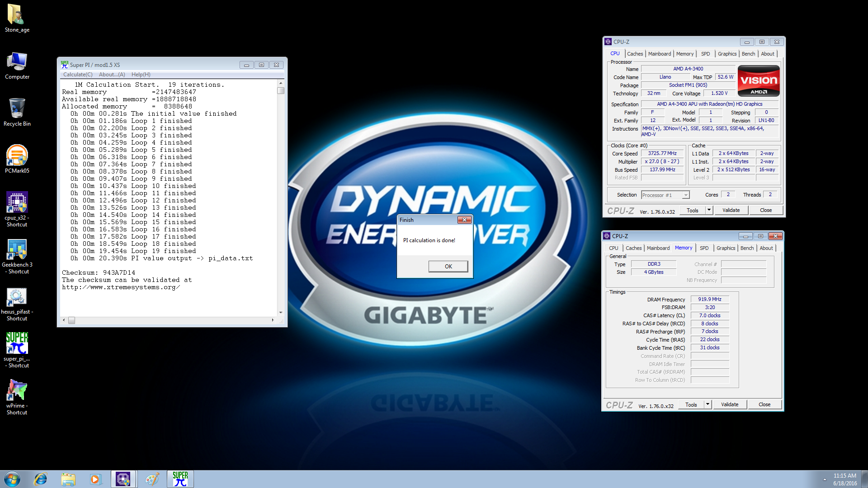Open the Computer desktop icon
The width and height of the screenshot is (868, 488).
[17, 66]
